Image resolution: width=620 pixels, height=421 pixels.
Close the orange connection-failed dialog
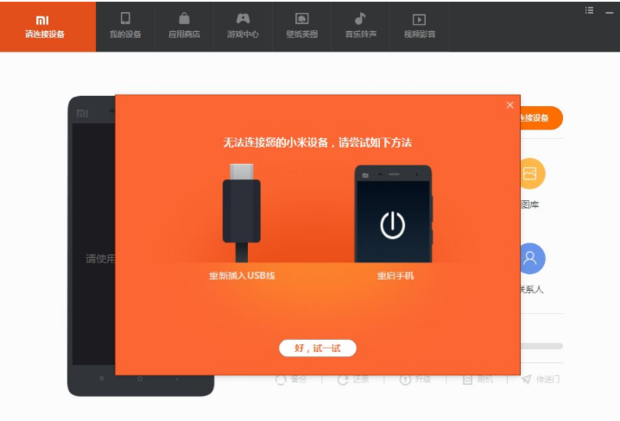[x=510, y=105]
